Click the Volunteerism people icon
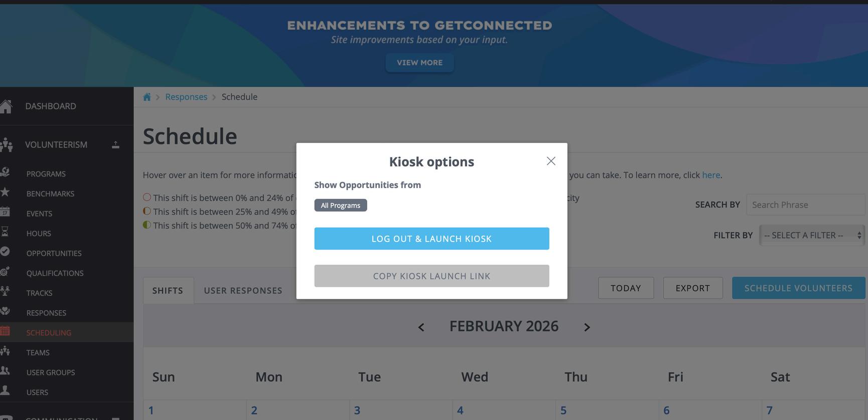868x420 pixels. 6,145
